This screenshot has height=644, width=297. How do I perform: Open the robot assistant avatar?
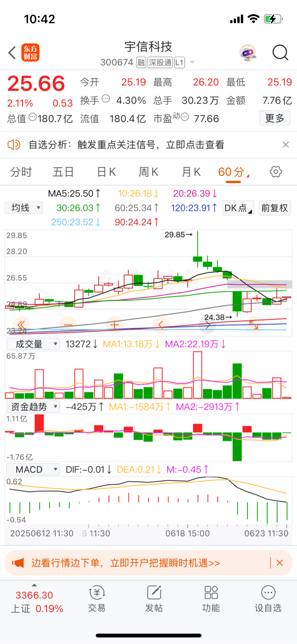click(247, 53)
